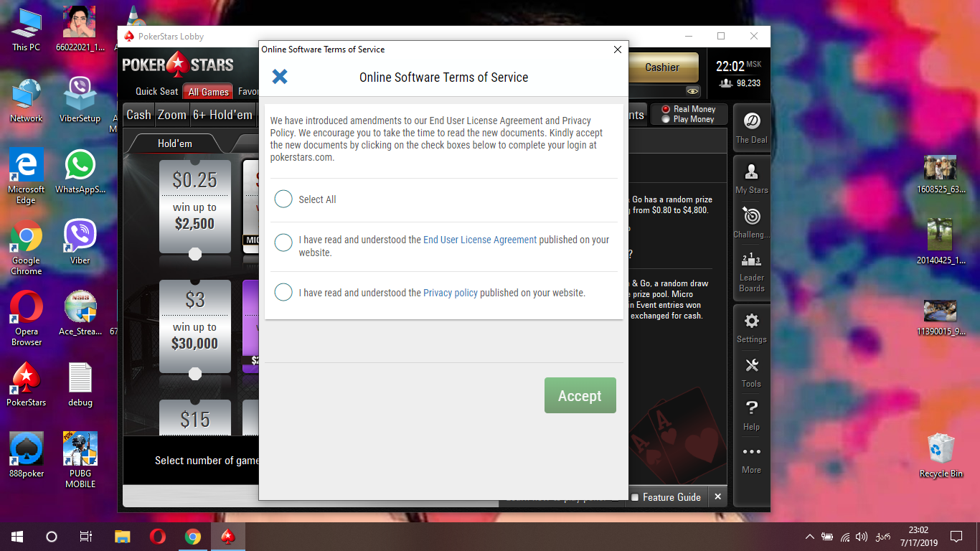Close the Feature Guide bar with X
The image size is (980, 551).
pos(717,496)
